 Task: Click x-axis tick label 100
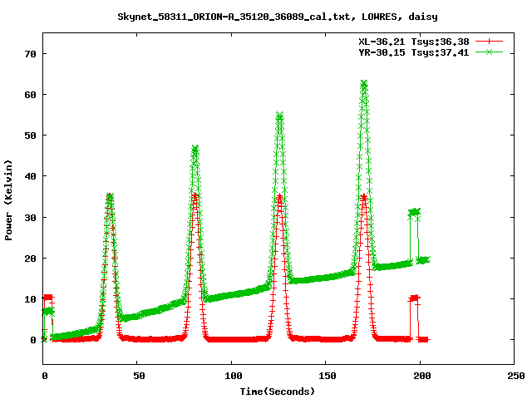tap(234, 376)
